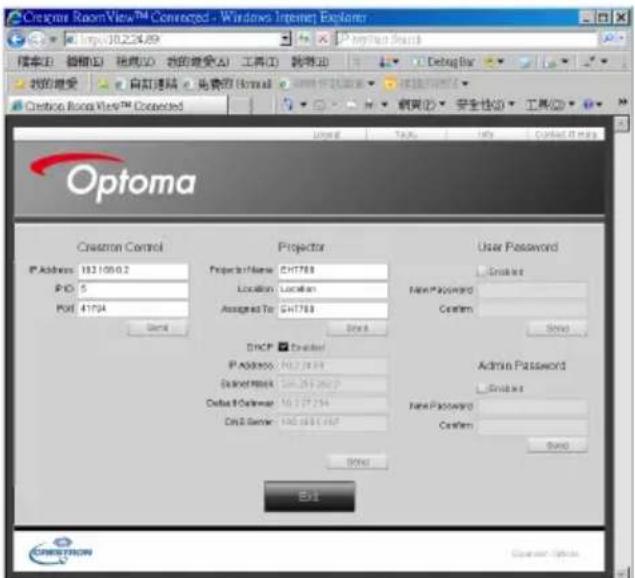
Task: Click the Optoma logo
Action: click(x=113, y=178)
